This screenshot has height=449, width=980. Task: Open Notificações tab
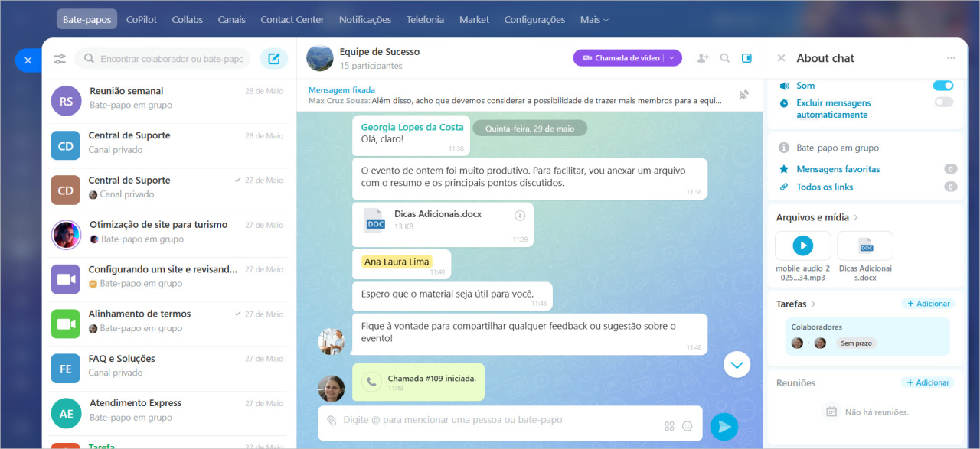(x=365, y=19)
